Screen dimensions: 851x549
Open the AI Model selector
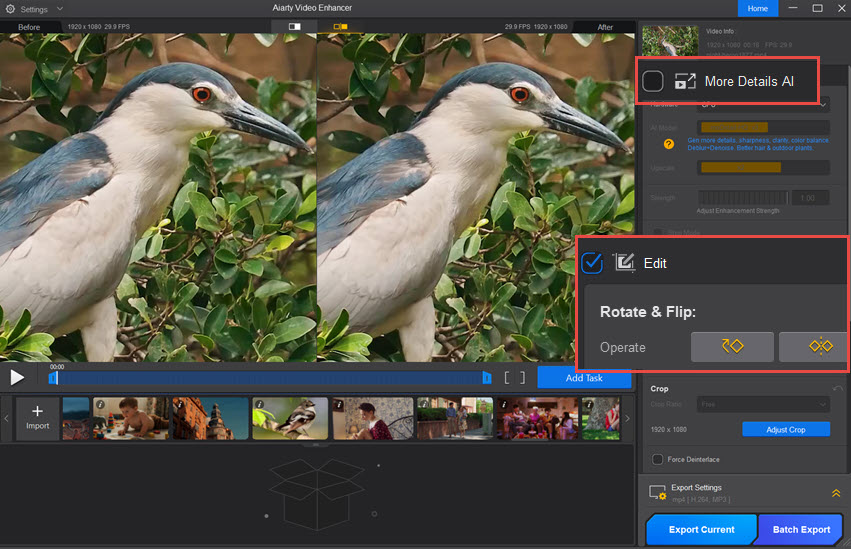(763, 127)
